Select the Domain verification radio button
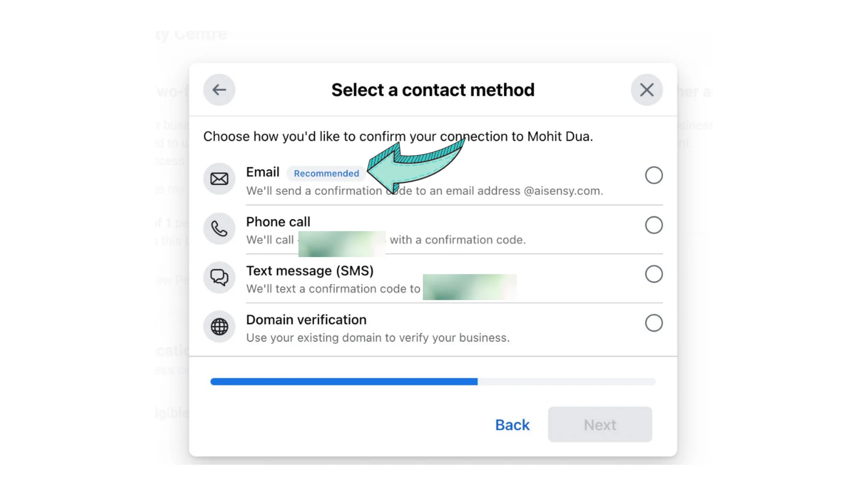868x488 pixels. pos(654,323)
